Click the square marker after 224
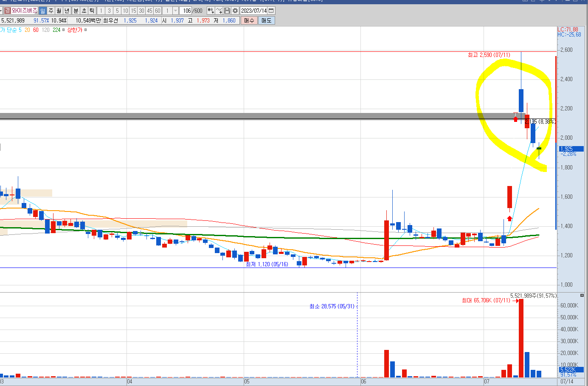 (x=64, y=30)
